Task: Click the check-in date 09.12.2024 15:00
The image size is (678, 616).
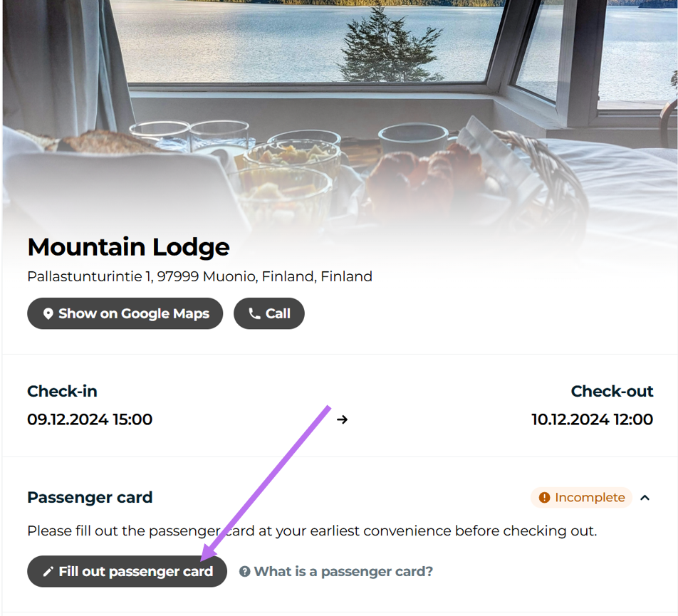Action: click(90, 419)
